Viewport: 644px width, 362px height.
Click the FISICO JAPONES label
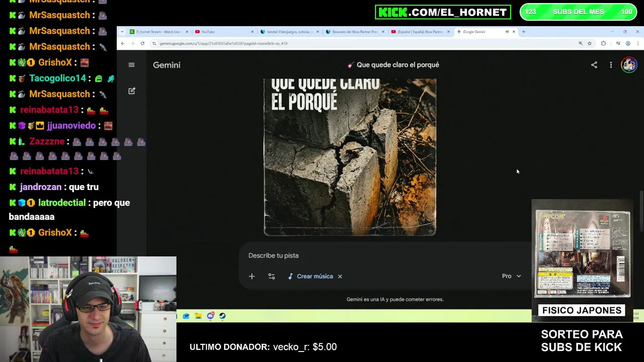point(582,310)
